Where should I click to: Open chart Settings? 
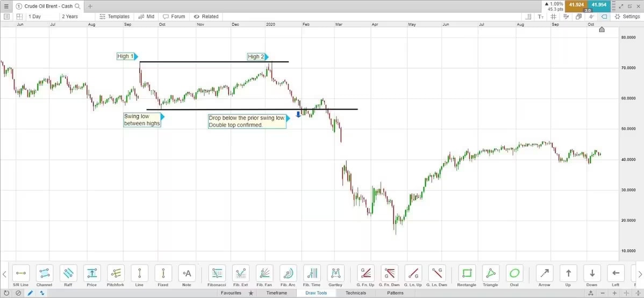point(627,17)
